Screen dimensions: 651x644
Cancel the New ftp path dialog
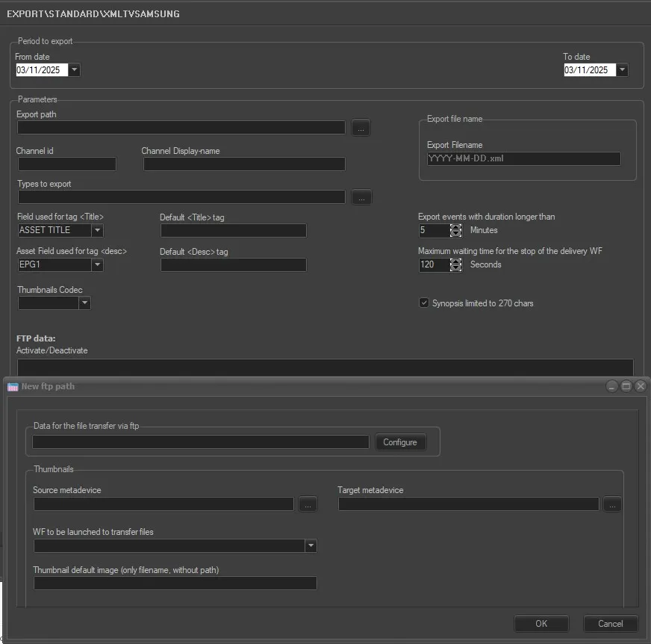click(610, 624)
